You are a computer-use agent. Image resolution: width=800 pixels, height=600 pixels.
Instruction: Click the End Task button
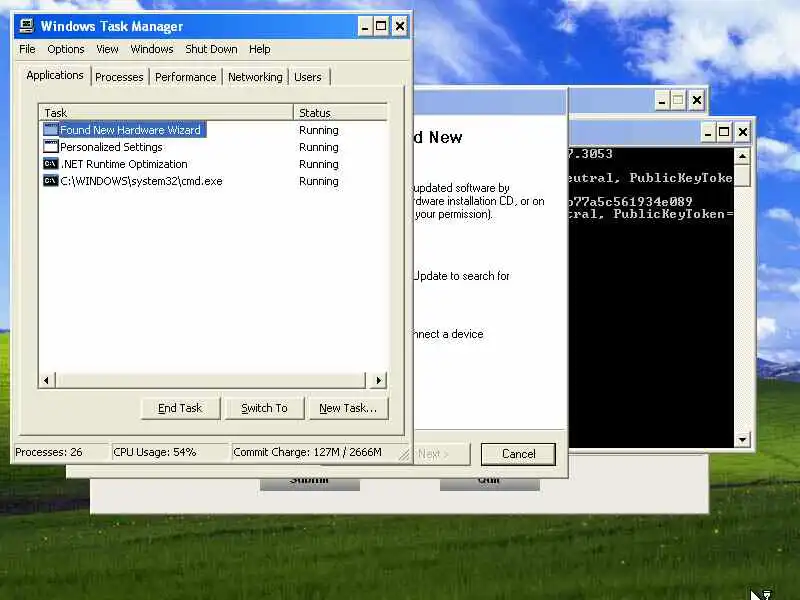pyautogui.click(x=180, y=408)
